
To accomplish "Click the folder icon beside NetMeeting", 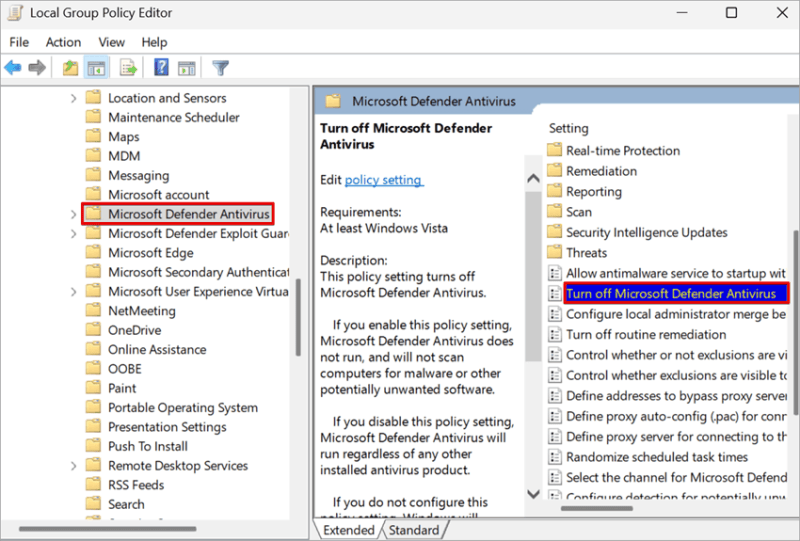I will point(93,310).
